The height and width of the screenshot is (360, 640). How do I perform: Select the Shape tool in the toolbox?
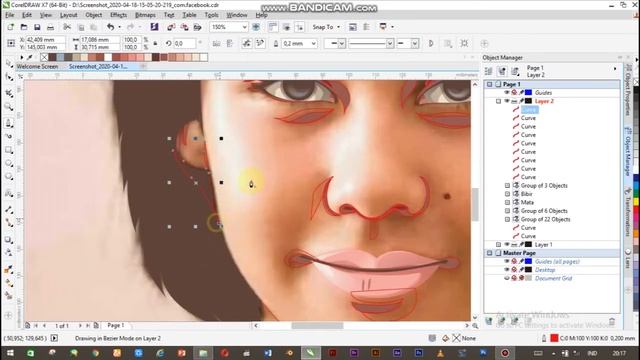point(9,77)
